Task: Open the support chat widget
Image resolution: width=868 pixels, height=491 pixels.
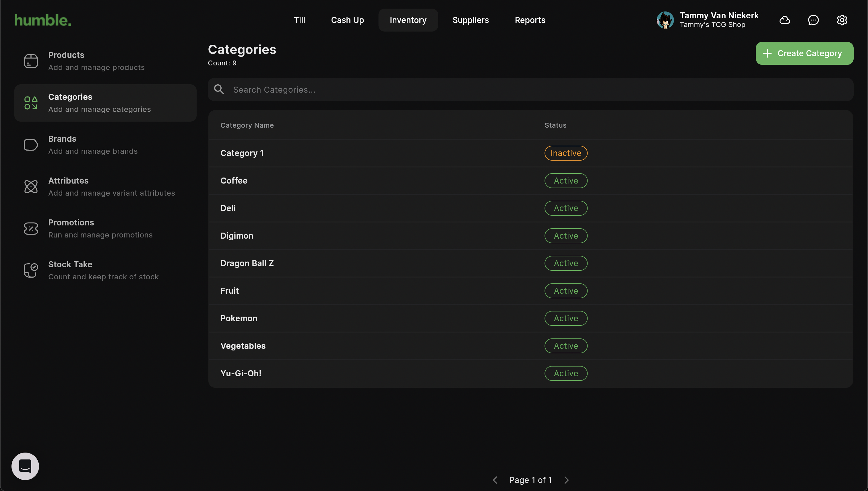Action: tap(25, 466)
